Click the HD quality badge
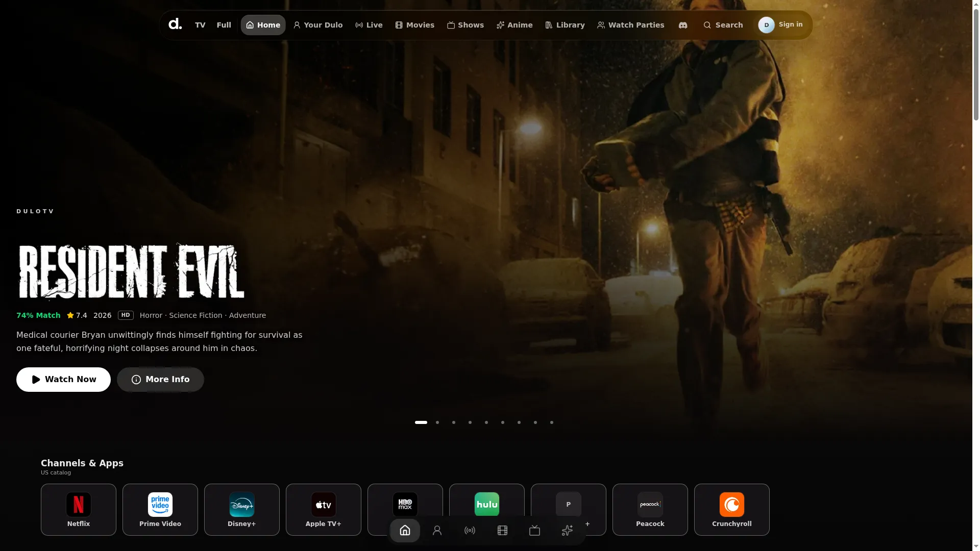Viewport: 980px width, 551px height. tap(126, 315)
